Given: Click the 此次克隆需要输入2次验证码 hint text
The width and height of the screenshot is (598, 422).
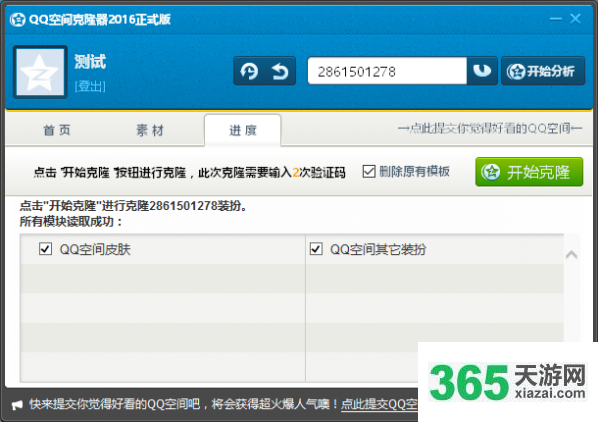Looking at the screenshot, I should (x=272, y=172).
